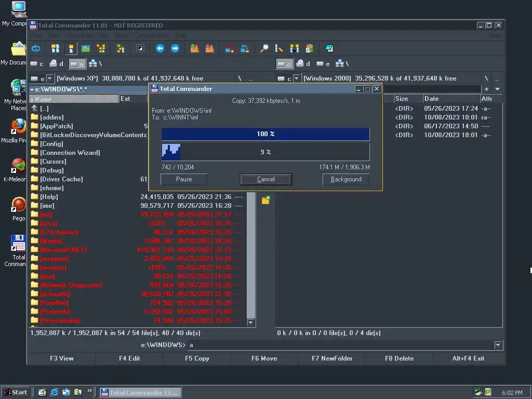Click into the command line input field
This screenshot has height=399, width=532.
pyautogui.click(x=341, y=345)
